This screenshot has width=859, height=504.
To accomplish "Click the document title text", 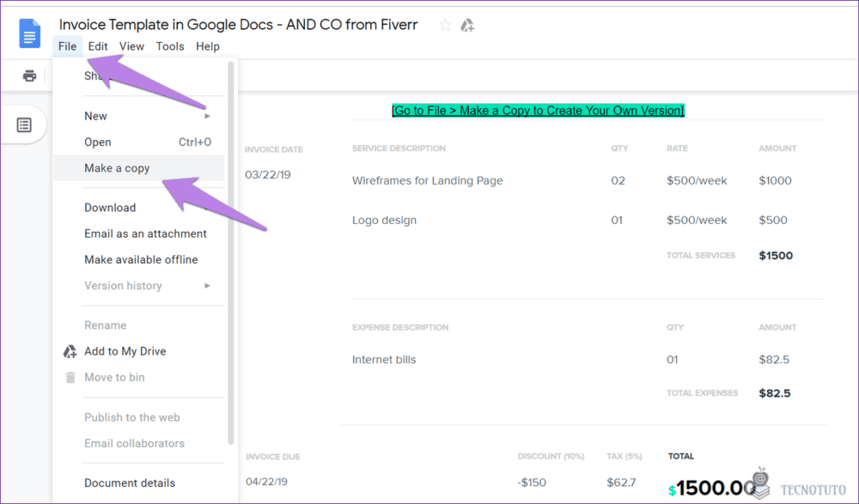I will click(238, 25).
